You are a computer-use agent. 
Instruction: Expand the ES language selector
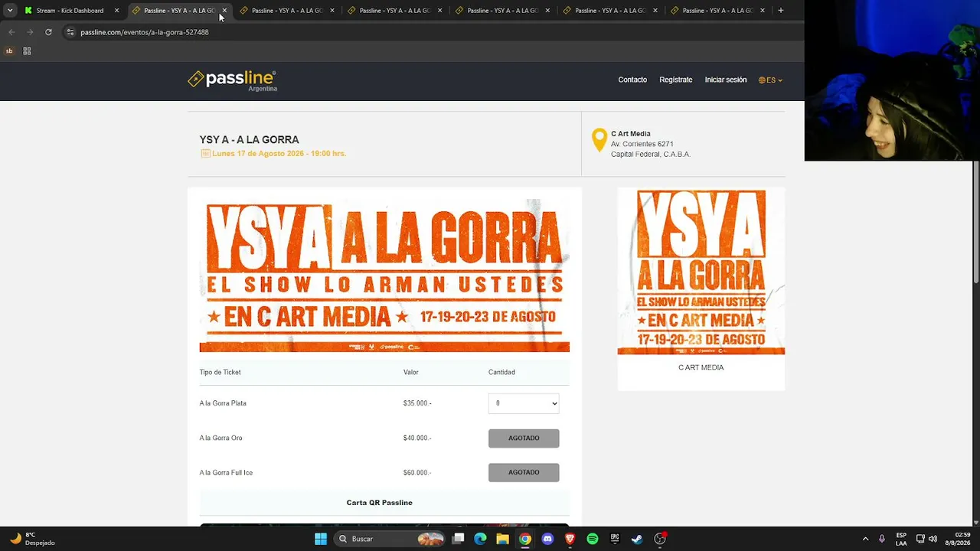pyautogui.click(x=770, y=80)
